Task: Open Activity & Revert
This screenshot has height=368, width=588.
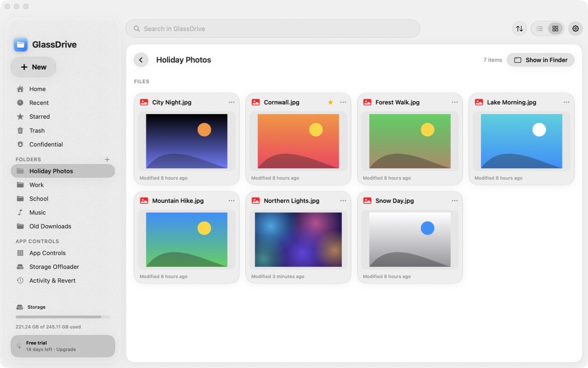Action: point(63,281)
